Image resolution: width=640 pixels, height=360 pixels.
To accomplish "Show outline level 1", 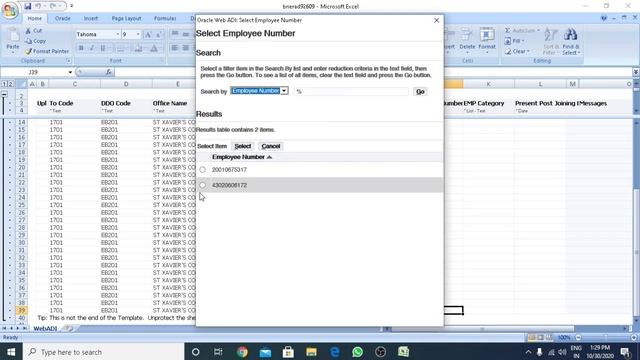I will (x=4, y=84).
